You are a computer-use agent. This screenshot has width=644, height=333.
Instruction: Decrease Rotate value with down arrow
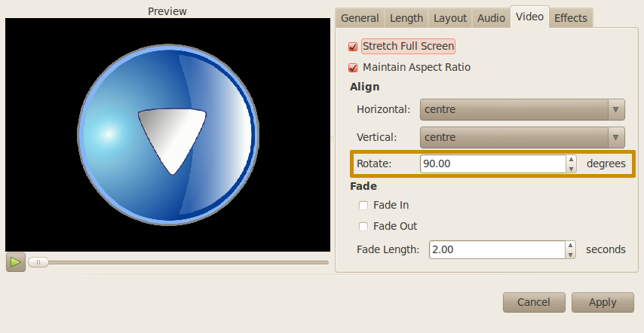click(571, 169)
